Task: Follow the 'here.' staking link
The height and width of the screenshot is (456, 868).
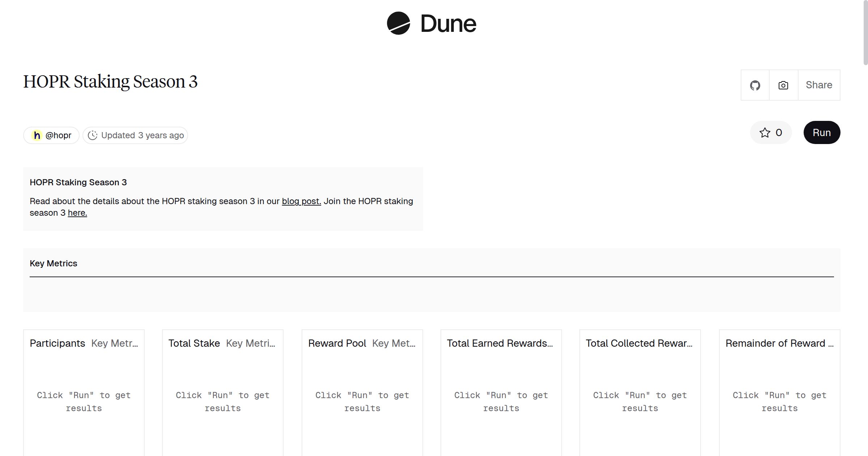Action: tap(77, 213)
